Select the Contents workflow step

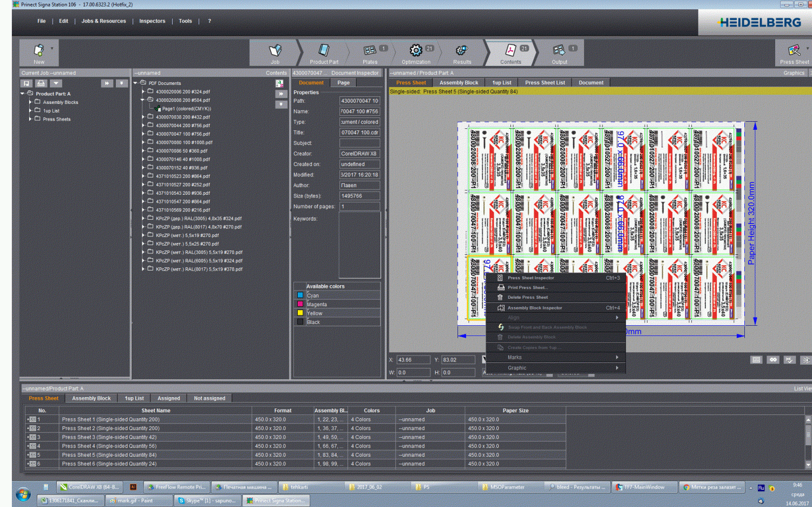click(510, 53)
